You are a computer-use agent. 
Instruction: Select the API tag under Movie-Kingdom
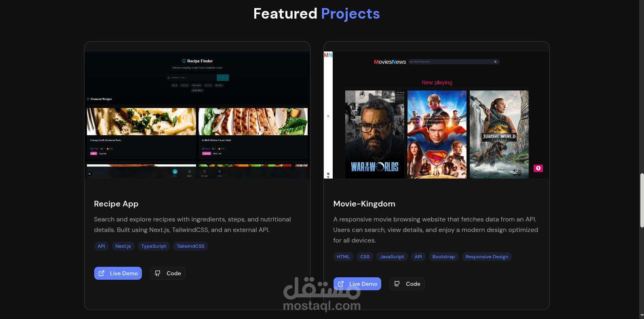click(418, 257)
